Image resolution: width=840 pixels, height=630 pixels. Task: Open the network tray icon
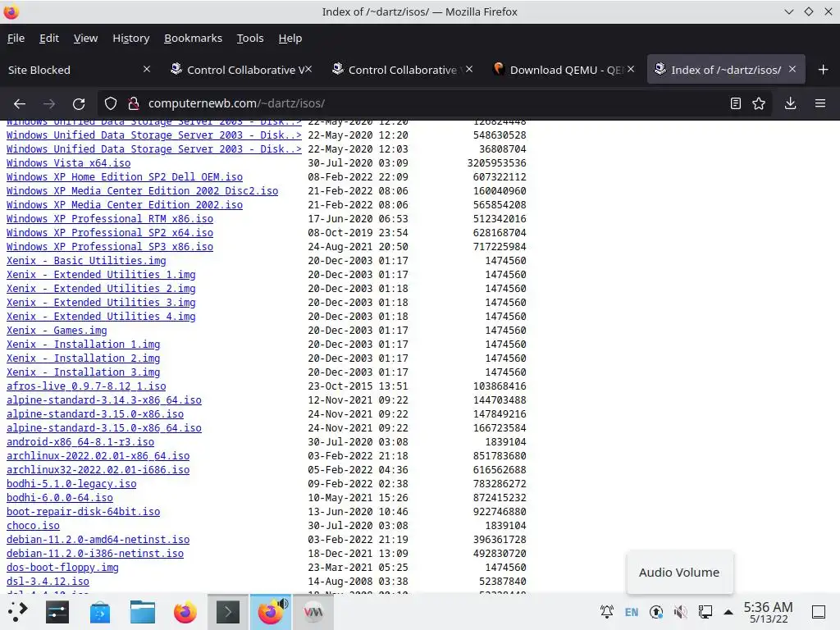(705, 612)
